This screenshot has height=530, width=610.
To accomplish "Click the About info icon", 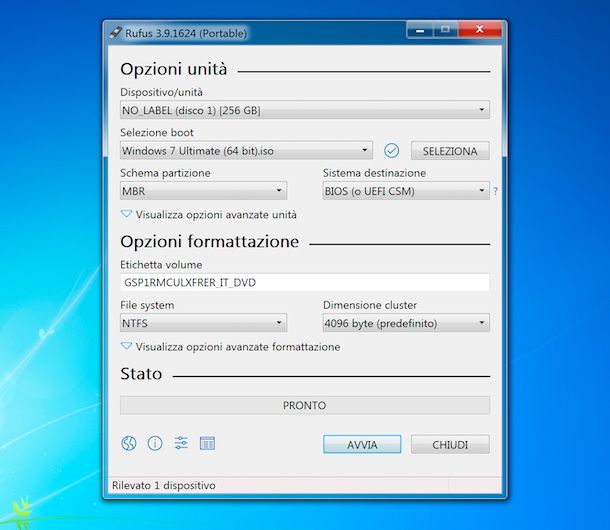I will pyautogui.click(x=155, y=443).
